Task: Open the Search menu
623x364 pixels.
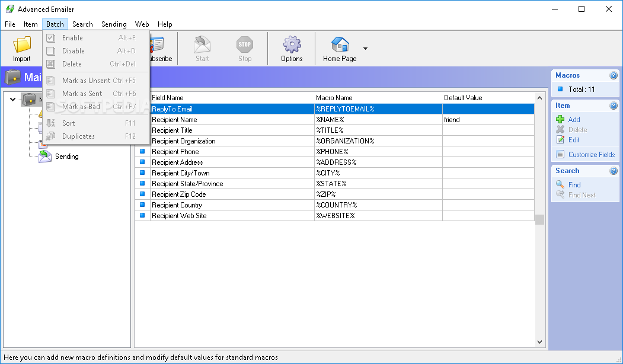Action: (82, 24)
